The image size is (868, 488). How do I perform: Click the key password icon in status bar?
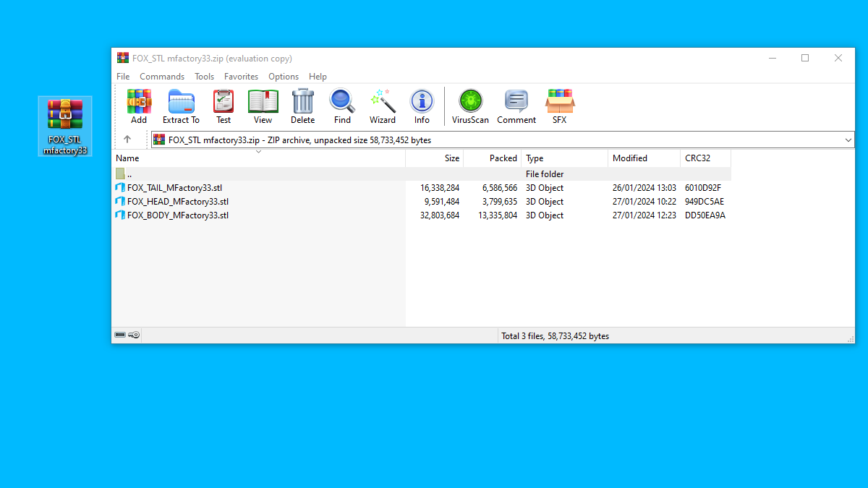(x=134, y=335)
